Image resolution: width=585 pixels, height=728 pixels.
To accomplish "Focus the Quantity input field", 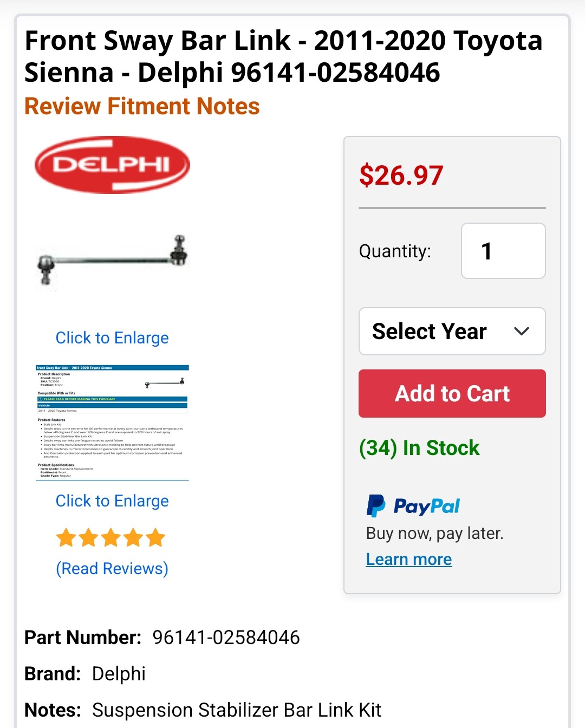I will [x=503, y=251].
